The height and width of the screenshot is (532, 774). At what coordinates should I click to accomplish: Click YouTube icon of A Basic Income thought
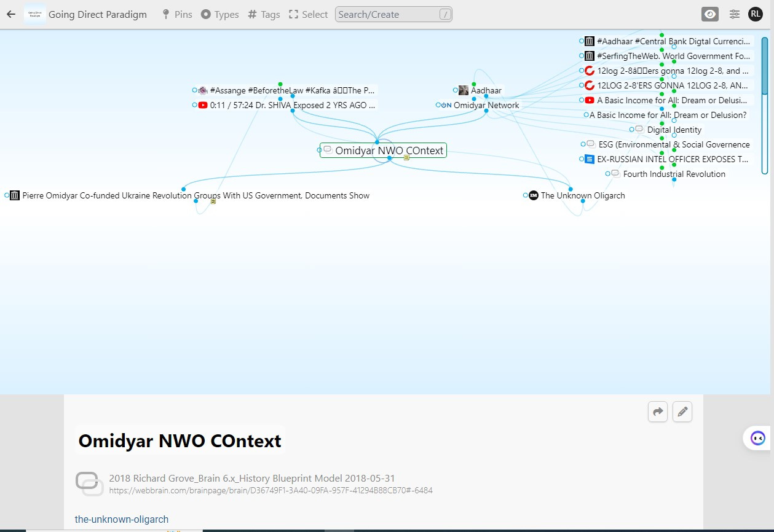coord(590,100)
